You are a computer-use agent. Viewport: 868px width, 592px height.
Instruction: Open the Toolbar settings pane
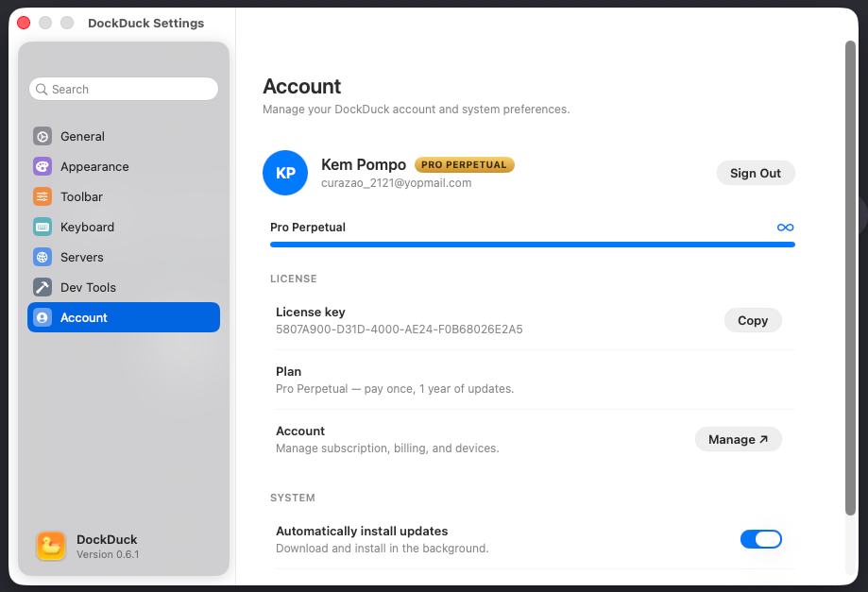click(x=124, y=196)
